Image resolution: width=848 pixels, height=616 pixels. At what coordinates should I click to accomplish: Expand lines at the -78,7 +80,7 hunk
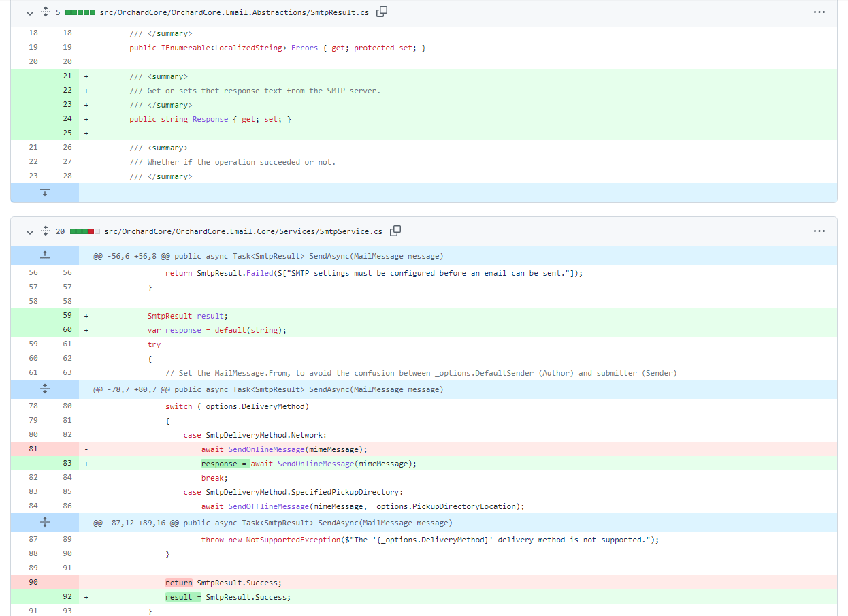pyautogui.click(x=45, y=389)
